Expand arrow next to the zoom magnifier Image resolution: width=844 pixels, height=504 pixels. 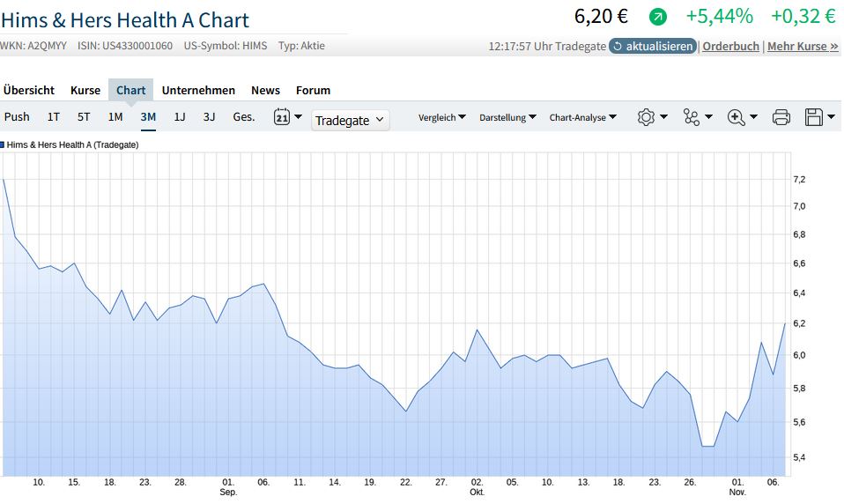753,117
